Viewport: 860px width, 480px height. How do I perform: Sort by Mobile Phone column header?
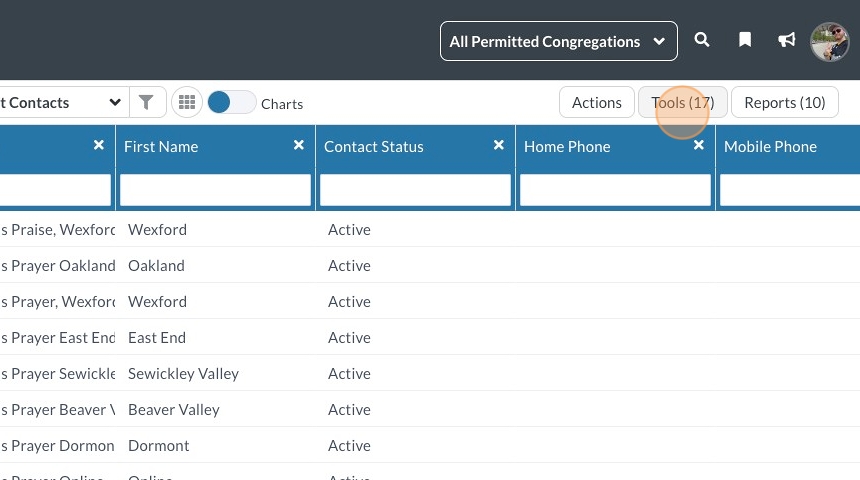(770, 146)
